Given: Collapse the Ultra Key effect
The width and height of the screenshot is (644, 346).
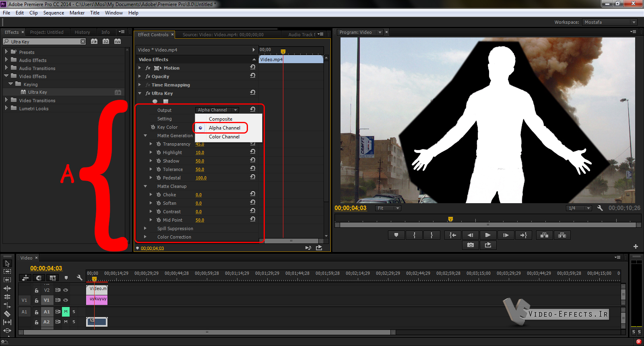Looking at the screenshot, I should click(x=140, y=93).
